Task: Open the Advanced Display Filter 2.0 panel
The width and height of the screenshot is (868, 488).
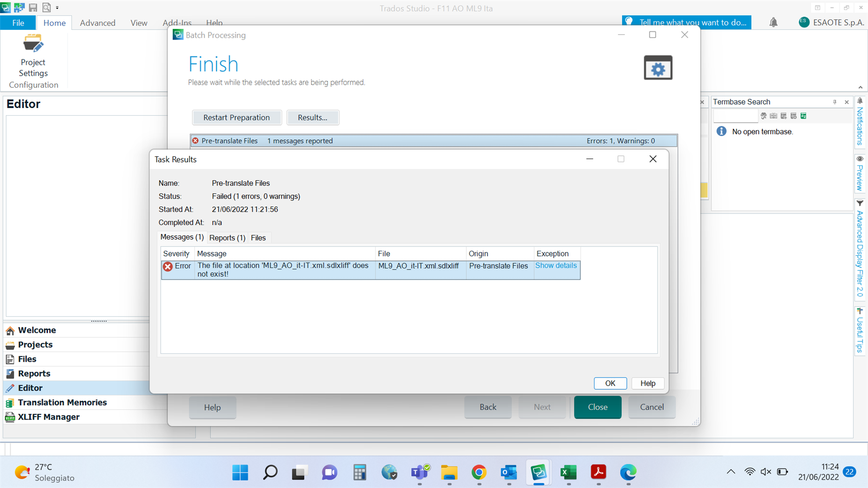Action: point(860,251)
